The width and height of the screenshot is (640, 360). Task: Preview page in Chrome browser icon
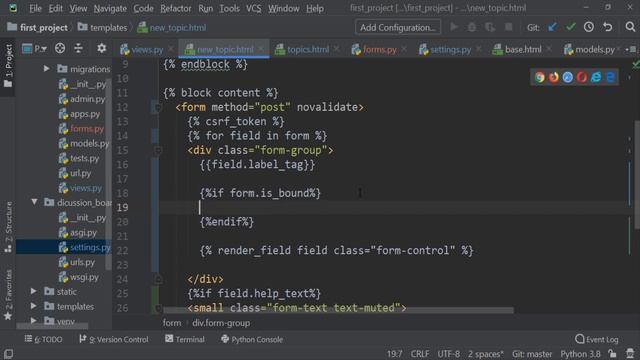[540, 77]
